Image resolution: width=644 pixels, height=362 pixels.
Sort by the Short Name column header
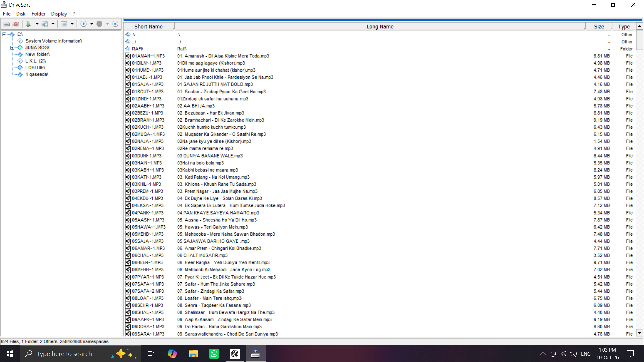[149, 27]
